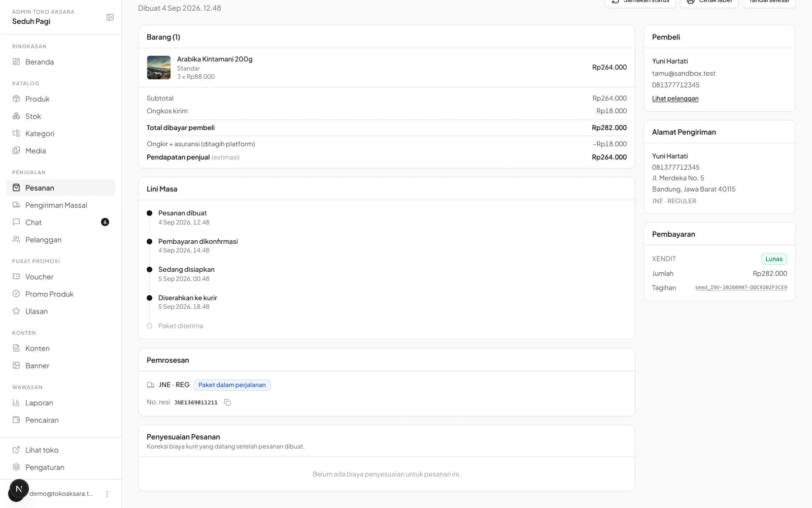The height and width of the screenshot is (508, 812).
Task: Click the Pelanggan people icon
Action: coord(16,240)
